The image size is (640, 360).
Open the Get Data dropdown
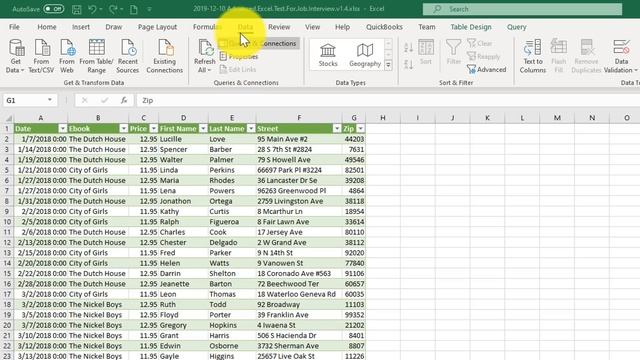tap(16, 56)
